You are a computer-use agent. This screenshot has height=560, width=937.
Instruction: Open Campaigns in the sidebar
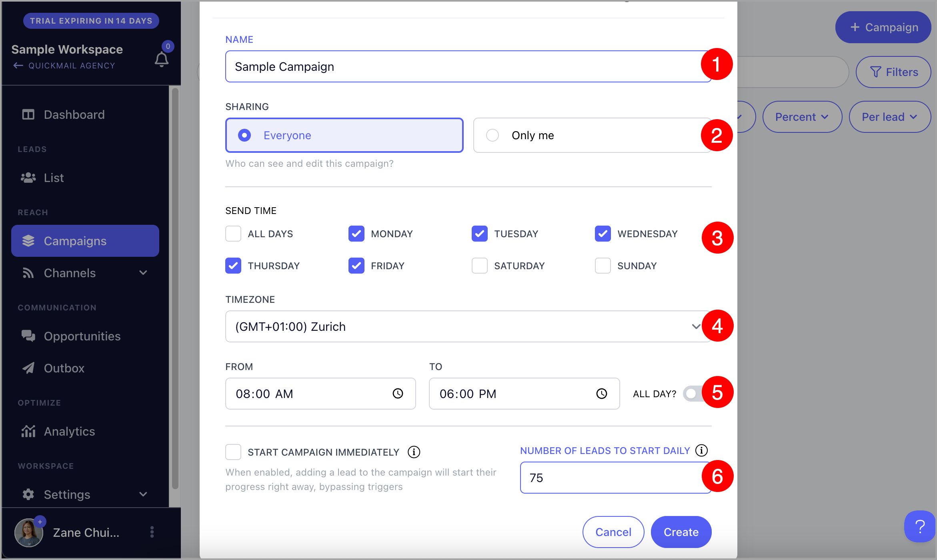[x=85, y=241]
